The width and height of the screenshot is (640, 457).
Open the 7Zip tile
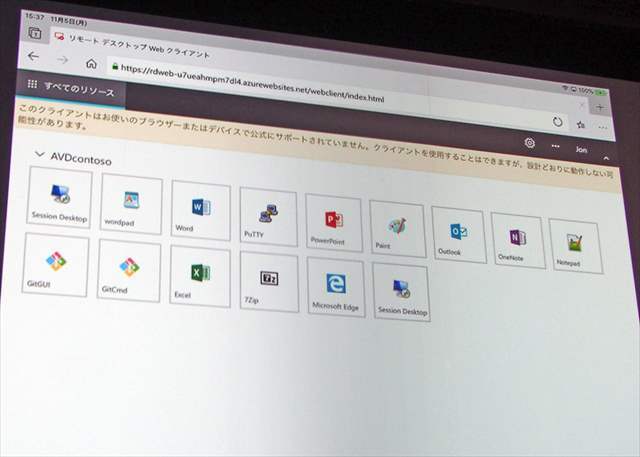tap(269, 282)
